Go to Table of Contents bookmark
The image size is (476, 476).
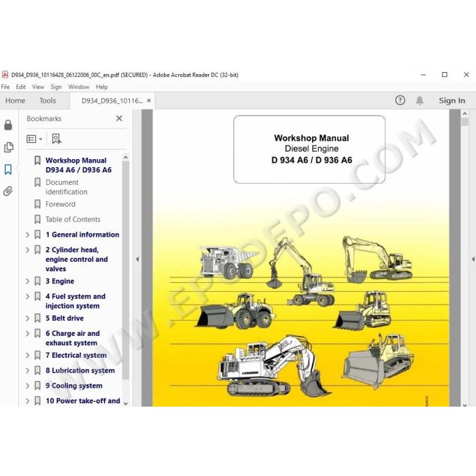73,219
